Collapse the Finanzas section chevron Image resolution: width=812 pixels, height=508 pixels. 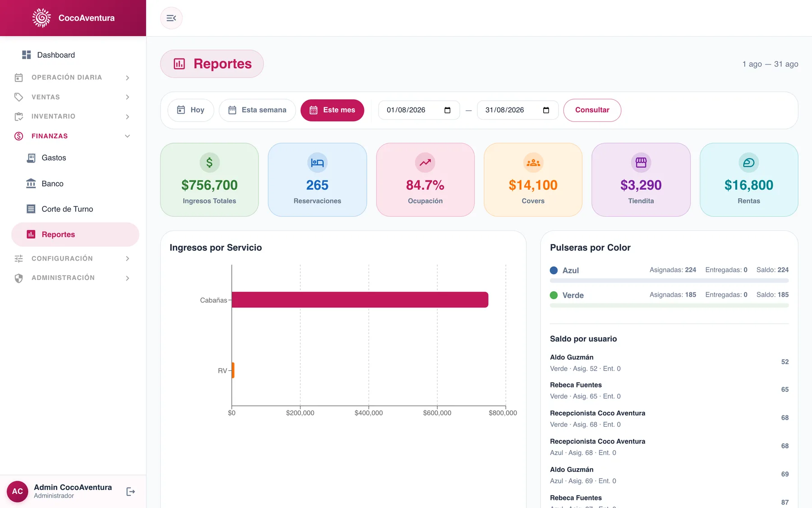(x=128, y=136)
